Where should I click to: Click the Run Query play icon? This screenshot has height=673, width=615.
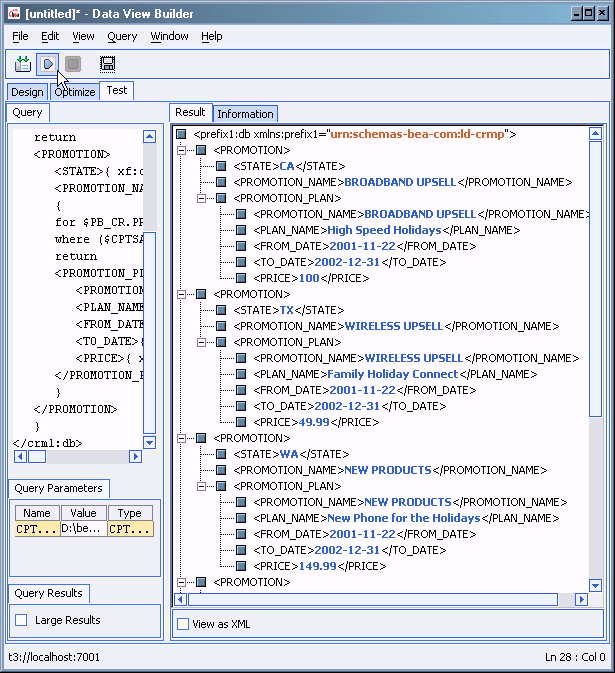pyautogui.click(x=47, y=64)
